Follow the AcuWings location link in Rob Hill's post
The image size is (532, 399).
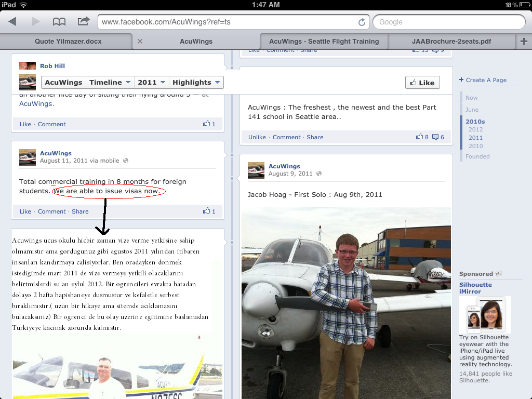point(36,104)
